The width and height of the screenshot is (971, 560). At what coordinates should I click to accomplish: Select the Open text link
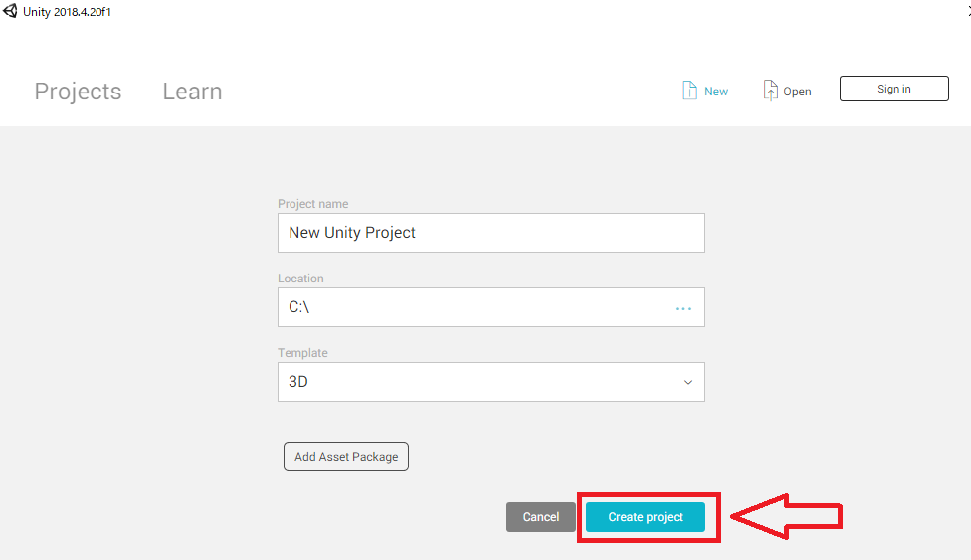(x=797, y=92)
